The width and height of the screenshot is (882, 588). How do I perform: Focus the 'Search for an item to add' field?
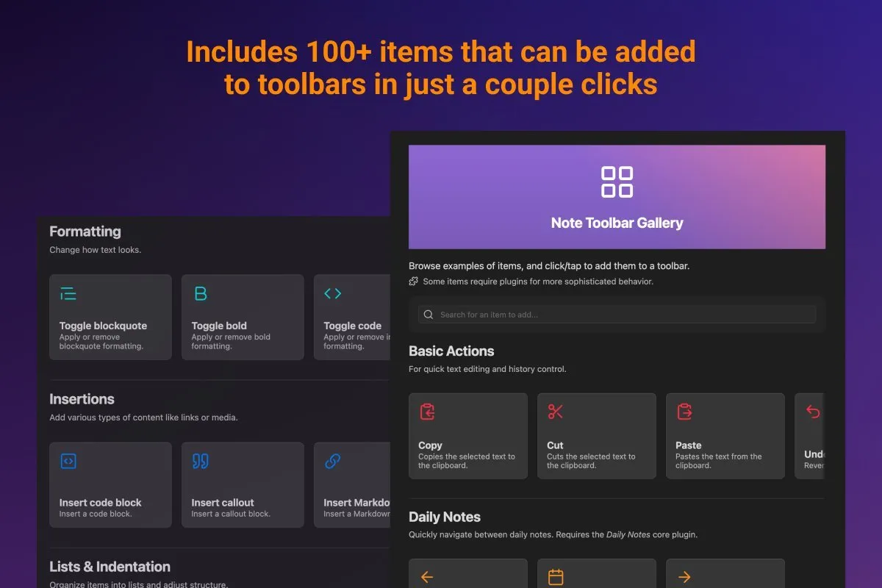[617, 315]
